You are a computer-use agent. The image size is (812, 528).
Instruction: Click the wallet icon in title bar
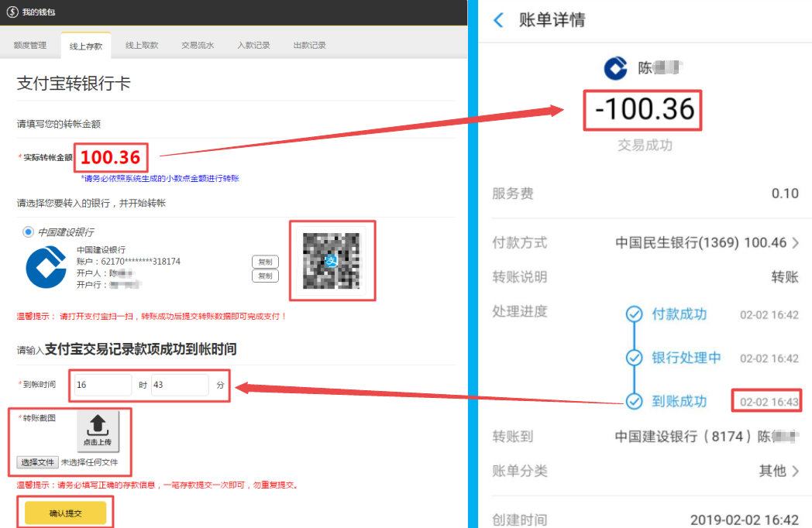(x=12, y=12)
